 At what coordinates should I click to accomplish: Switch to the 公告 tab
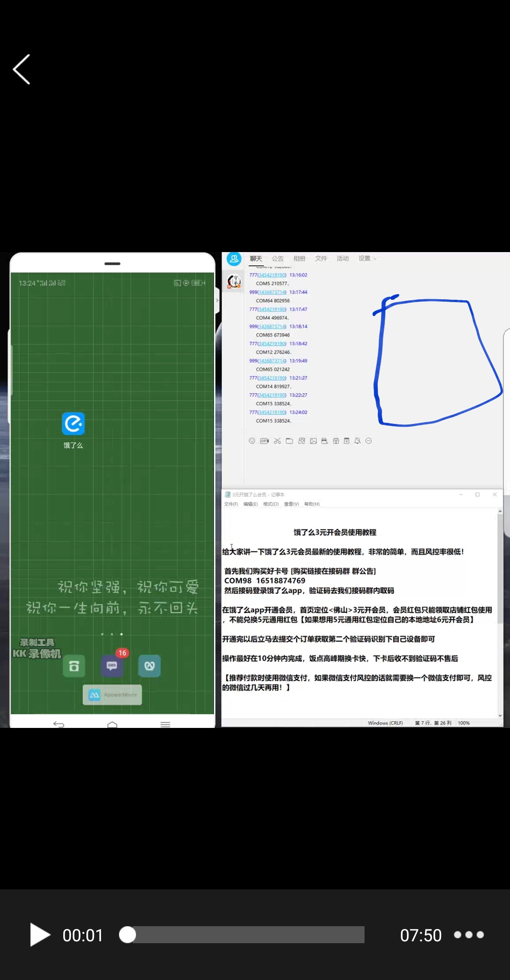click(x=278, y=259)
